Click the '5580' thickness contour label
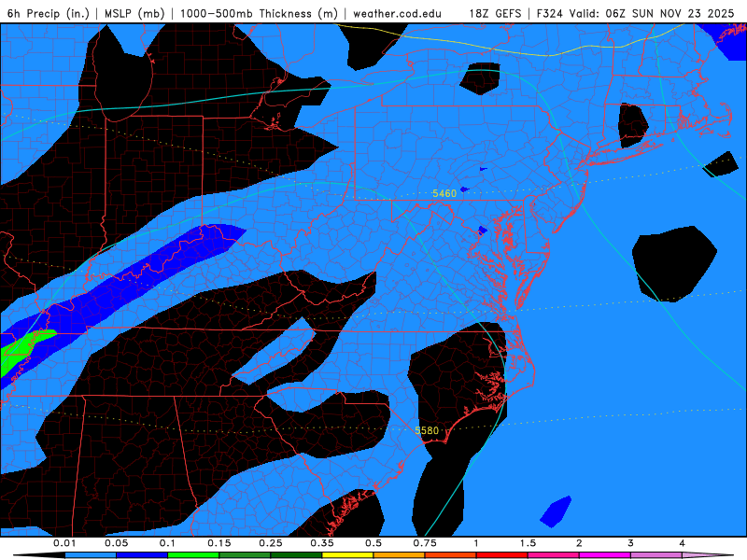This screenshot has height=560, width=747. point(427,430)
